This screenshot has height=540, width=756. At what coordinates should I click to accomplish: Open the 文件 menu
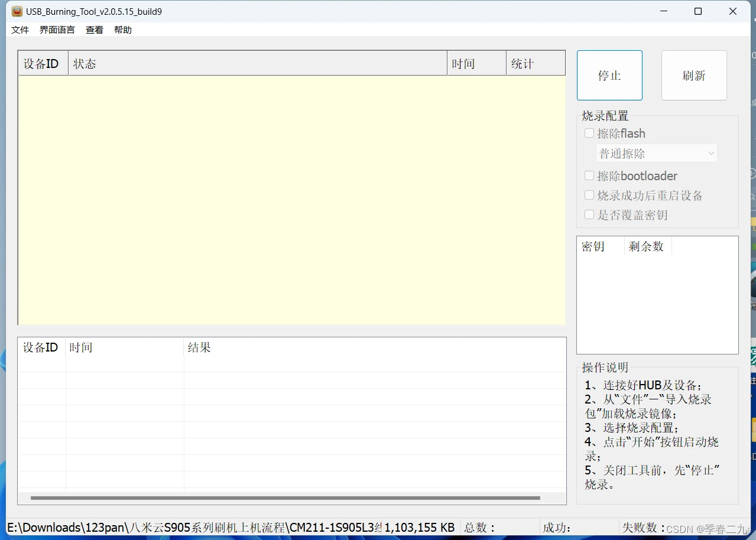(x=20, y=30)
